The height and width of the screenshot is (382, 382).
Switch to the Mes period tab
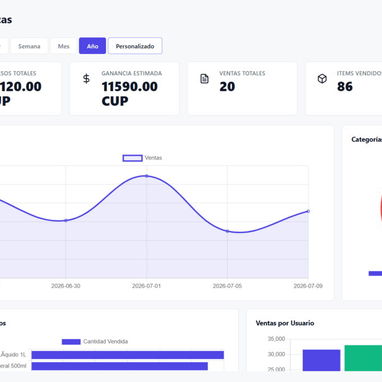63,46
